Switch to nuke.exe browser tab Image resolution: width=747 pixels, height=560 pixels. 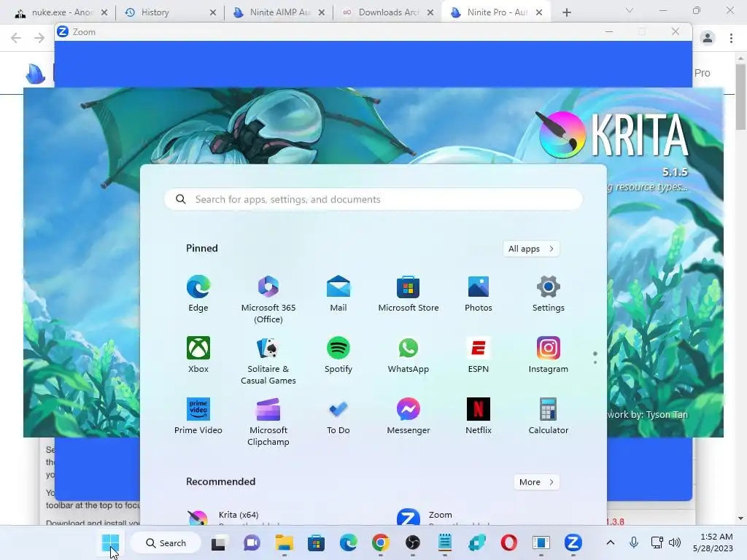(x=61, y=12)
